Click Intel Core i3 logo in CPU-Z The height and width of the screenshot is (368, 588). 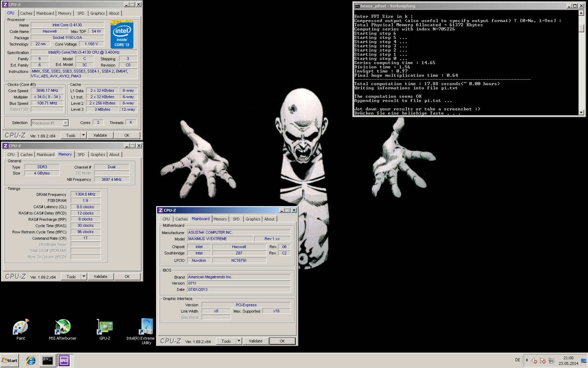pyautogui.click(x=122, y=34)
